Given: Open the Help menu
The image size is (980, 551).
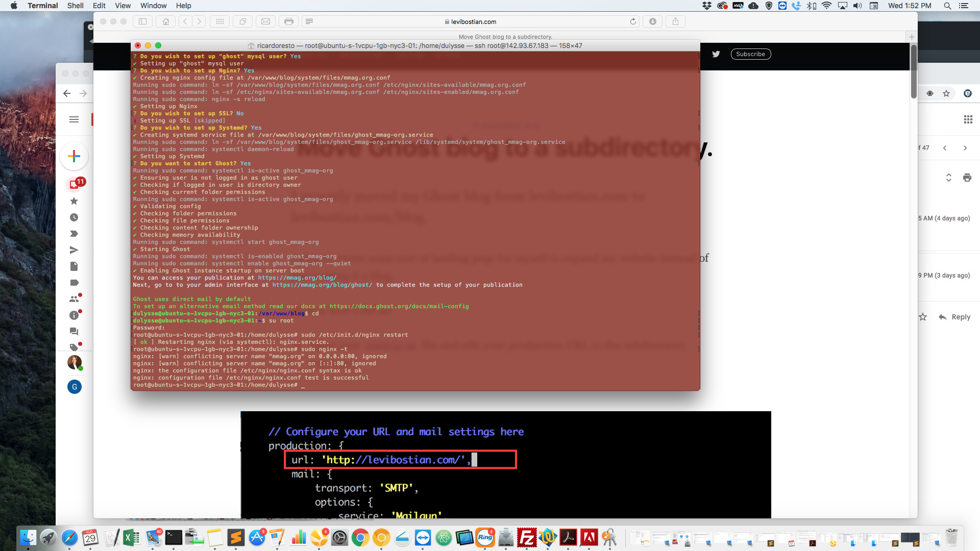Looking at the screenshot, I should (x=183, y=6).
